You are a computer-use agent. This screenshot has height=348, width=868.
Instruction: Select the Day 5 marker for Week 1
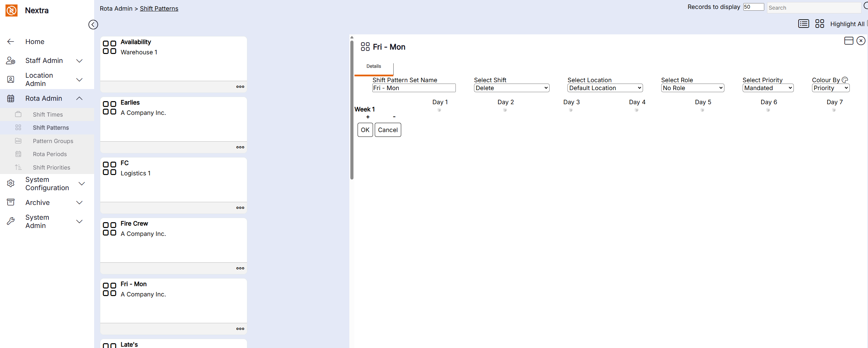(702, 110)
